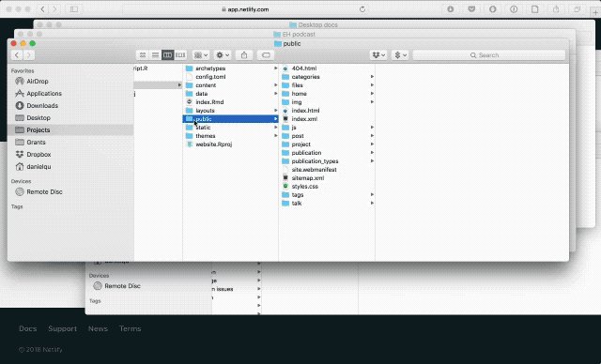Open the danielqu home folder

coord(70,167)
